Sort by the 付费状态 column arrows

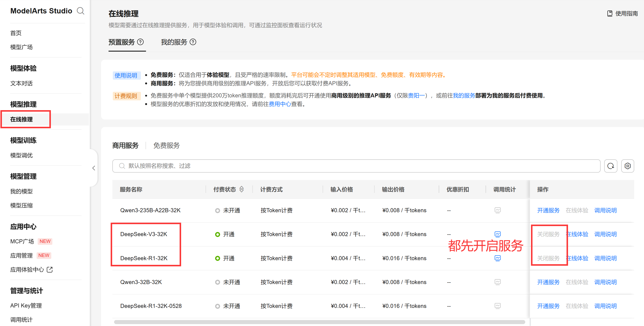tap(242, 189)
